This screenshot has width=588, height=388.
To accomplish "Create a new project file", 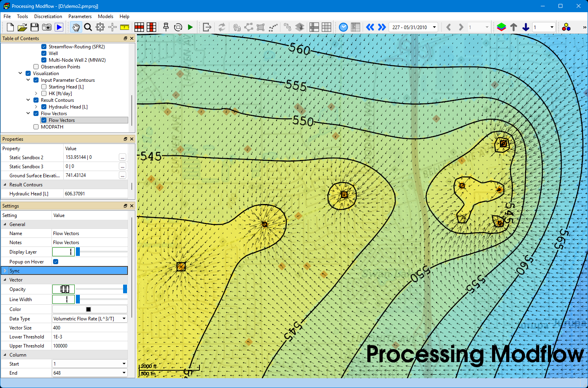I will click(x=10, y=27).
